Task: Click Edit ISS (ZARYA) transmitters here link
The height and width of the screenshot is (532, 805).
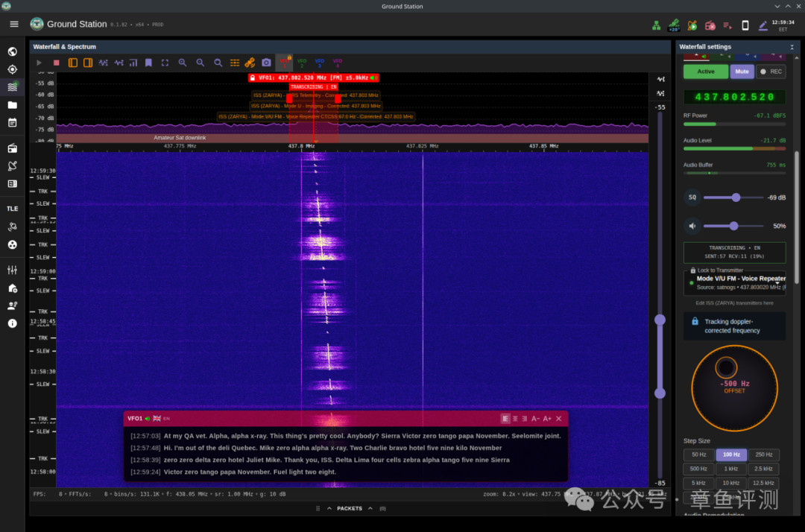Action: [x=734, y=303]
